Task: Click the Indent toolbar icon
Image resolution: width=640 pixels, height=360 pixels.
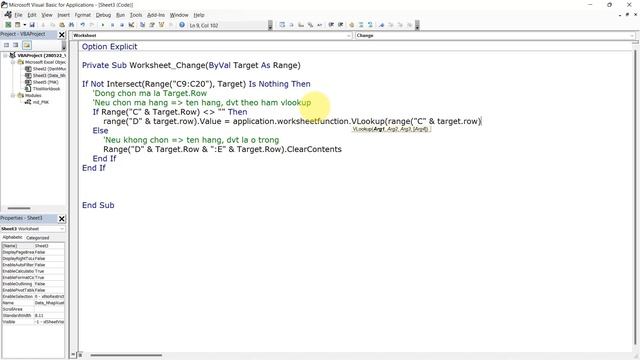Action: click(331, 25)
